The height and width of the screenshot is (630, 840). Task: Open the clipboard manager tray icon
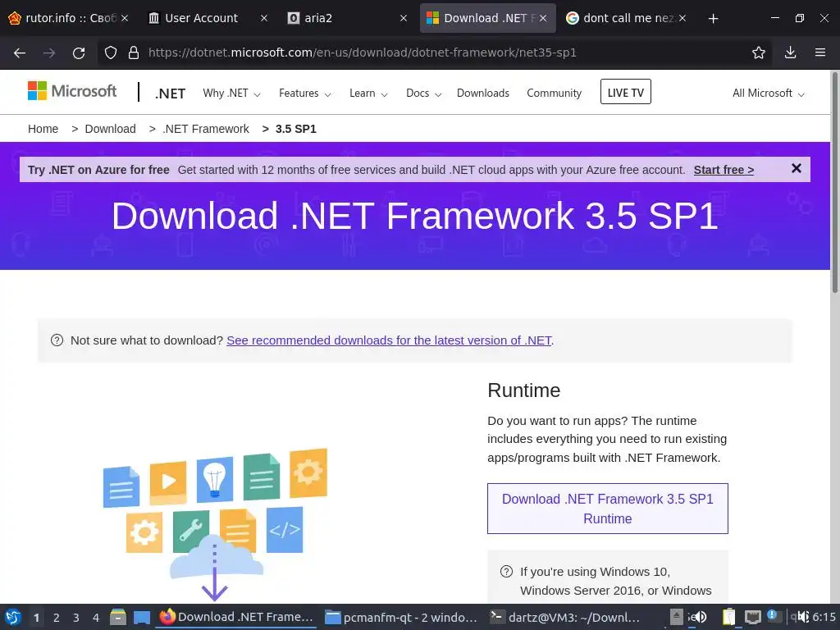[729, 617]
